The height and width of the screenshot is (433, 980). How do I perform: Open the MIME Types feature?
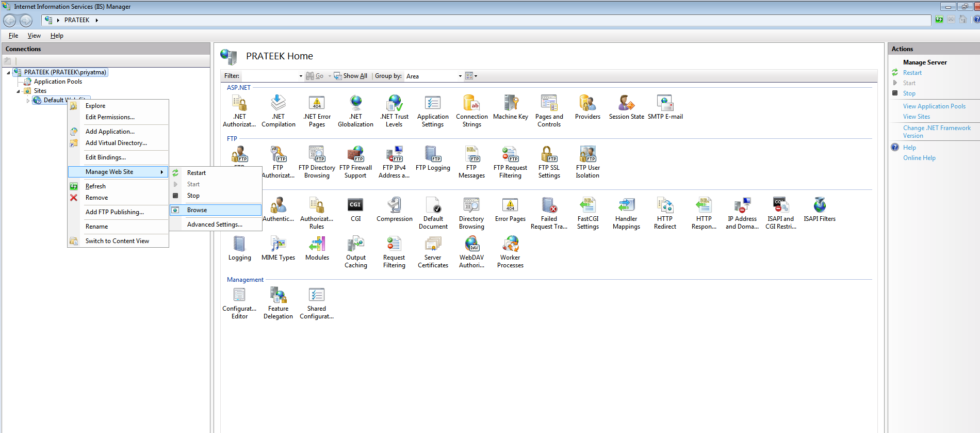279,248
